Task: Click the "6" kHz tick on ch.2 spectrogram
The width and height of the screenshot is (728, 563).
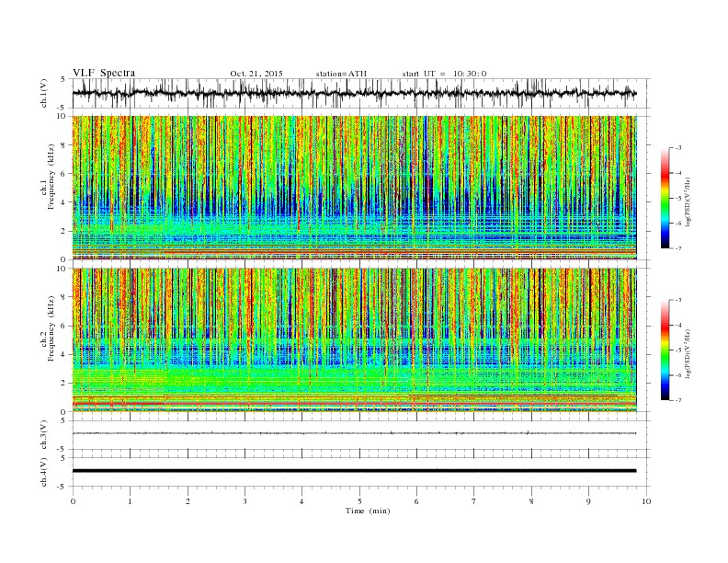Action: tap(64, 326)
